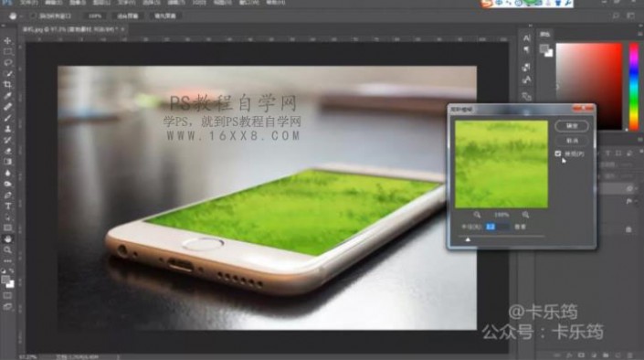644x360 pixels.
Task: Open the Window menu
Action: [x=248, y=3]
